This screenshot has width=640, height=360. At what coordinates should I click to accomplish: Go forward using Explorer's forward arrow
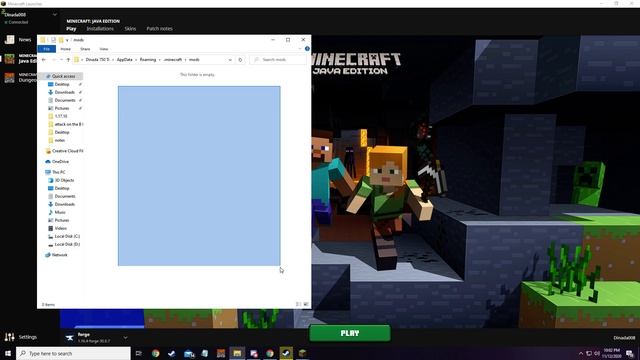(x=53, y=60)
